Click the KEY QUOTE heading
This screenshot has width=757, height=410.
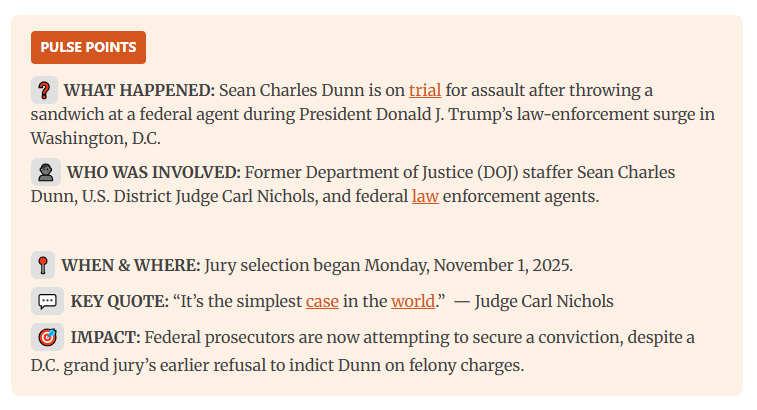(119, 301)
